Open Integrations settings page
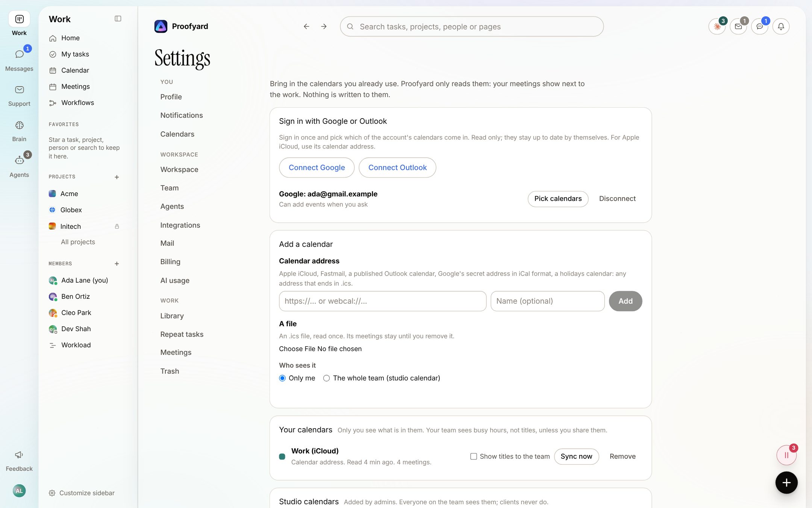This screenshot has height=508, width=812. (180, 225)
